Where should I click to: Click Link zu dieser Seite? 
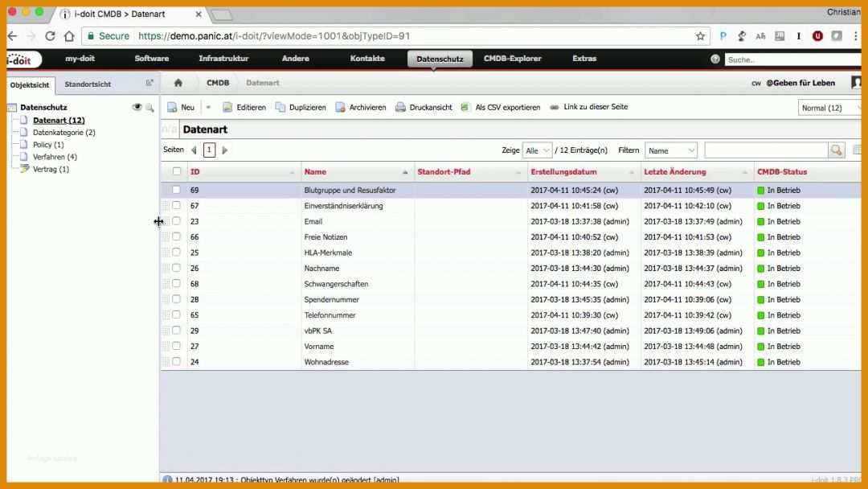pos(589,107)
